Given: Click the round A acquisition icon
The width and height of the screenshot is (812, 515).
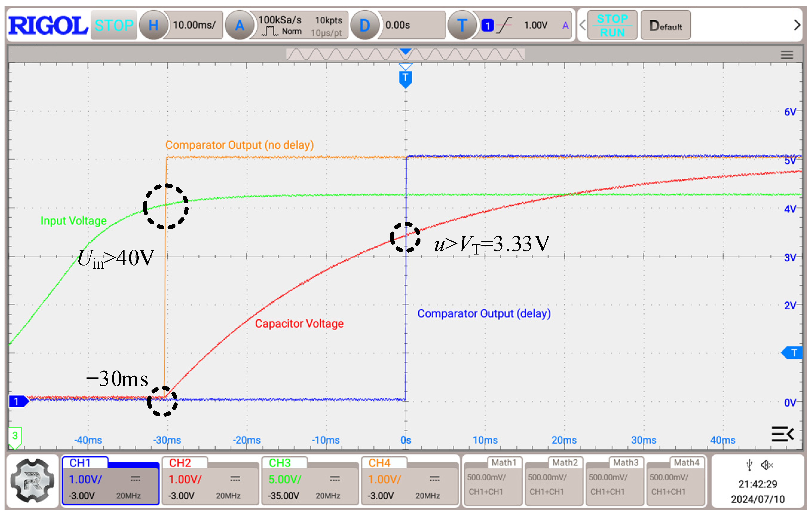Looking at the screenshot, I should coord(240,25).
